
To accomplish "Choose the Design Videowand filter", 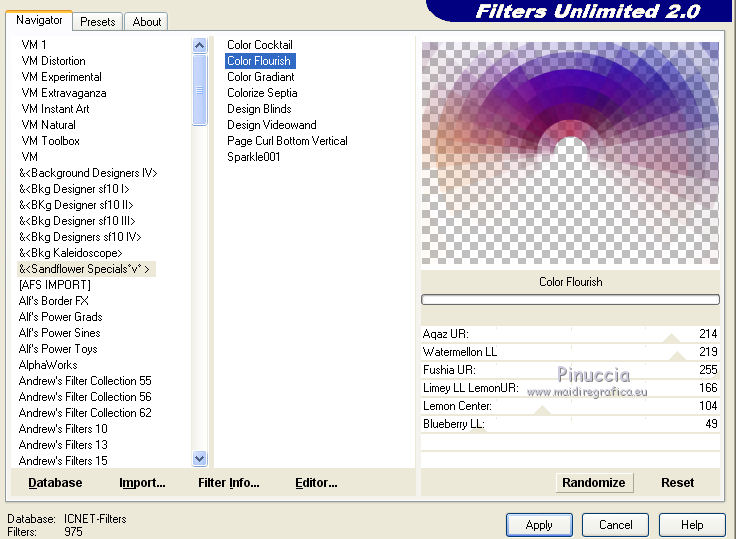I will coord(272,124).
